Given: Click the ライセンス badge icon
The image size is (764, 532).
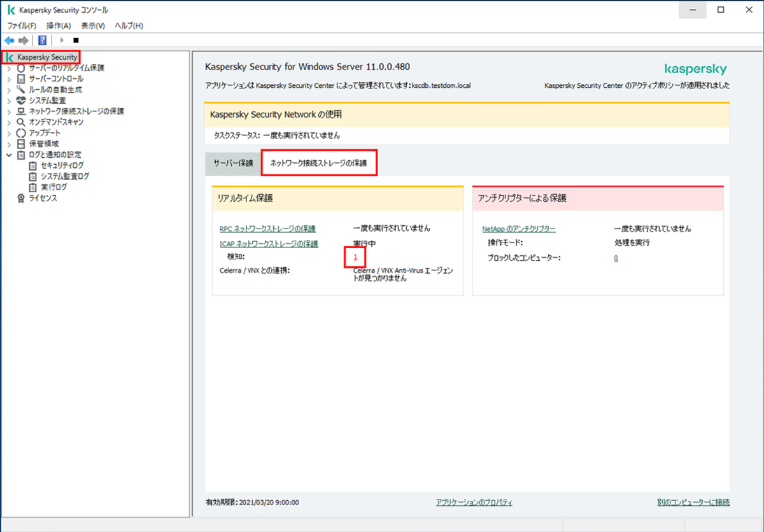Looking at the screenshot, I should tap(21, 198).
